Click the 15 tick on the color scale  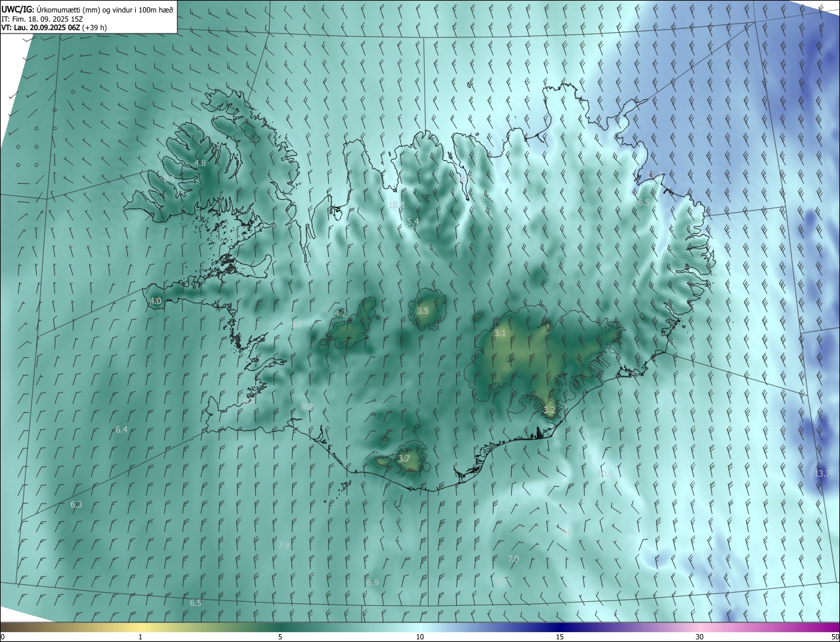(x=560, y=637)
